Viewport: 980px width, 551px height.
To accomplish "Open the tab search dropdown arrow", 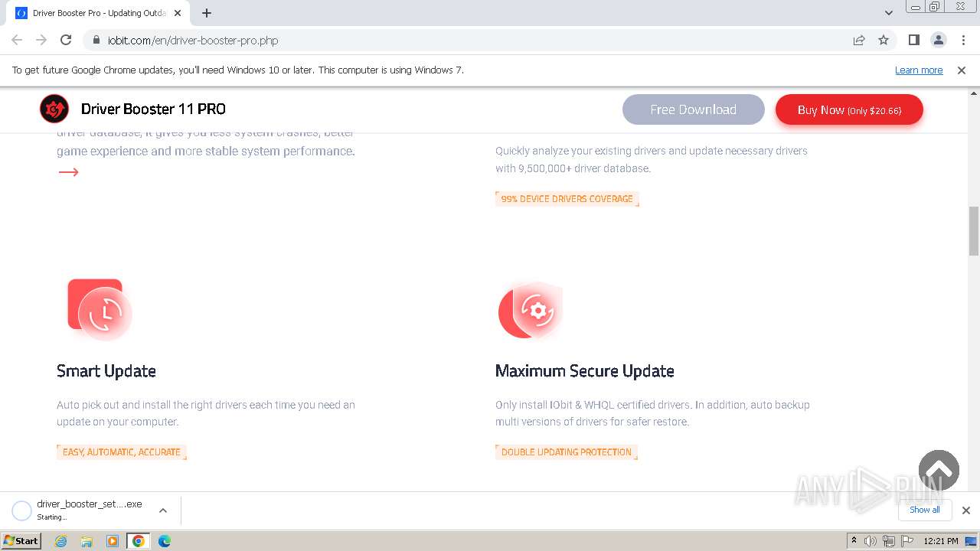I will (889, 13).
